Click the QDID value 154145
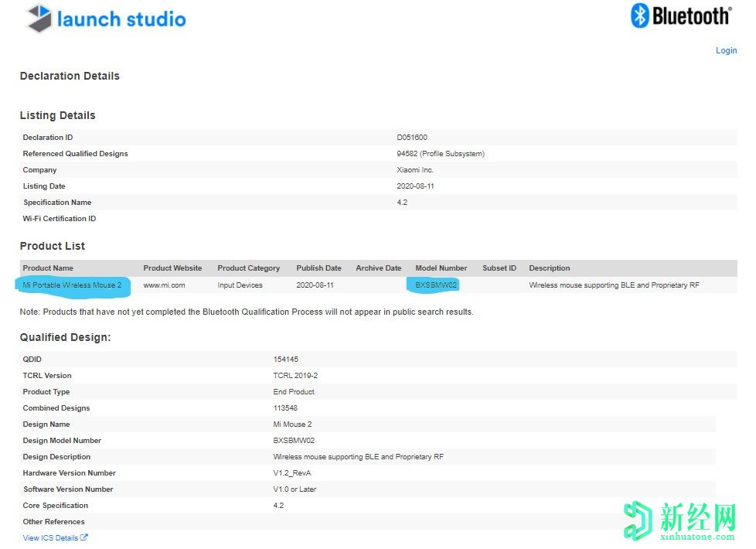 click(285, 360)
